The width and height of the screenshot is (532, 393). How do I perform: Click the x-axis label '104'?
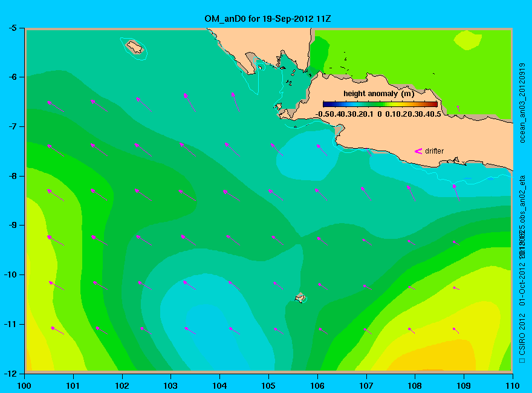click(x=219, y=386)
